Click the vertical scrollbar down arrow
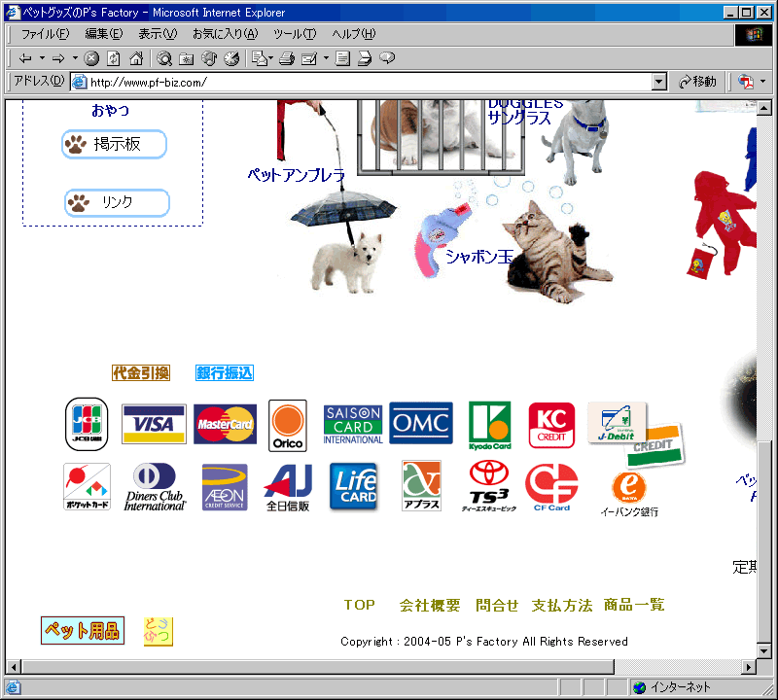Image resolution: width=778 pixels, height=700 pixels. pos(763,650)
